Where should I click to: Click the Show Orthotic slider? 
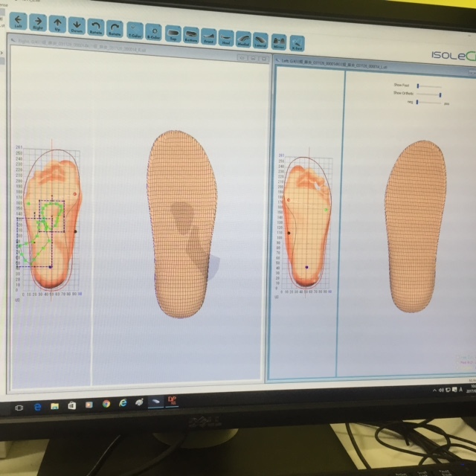428,94
